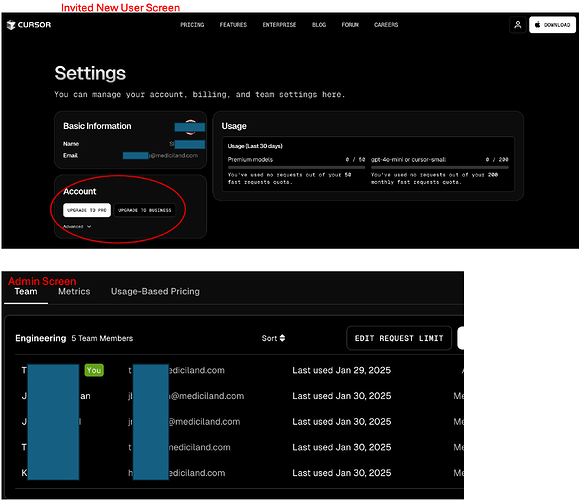Open the Blog link in navigation
The width and height of the screenshot is (584, 500).
tap(319, 25)
